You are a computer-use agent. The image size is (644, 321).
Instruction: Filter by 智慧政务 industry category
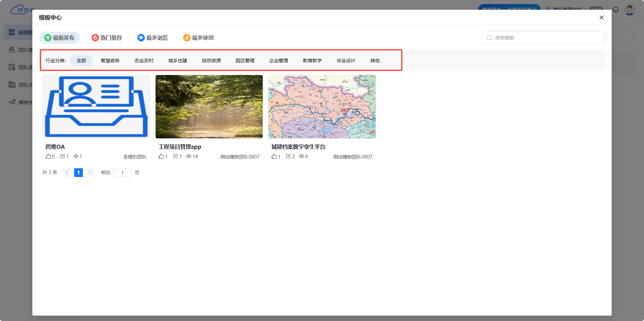110,61
